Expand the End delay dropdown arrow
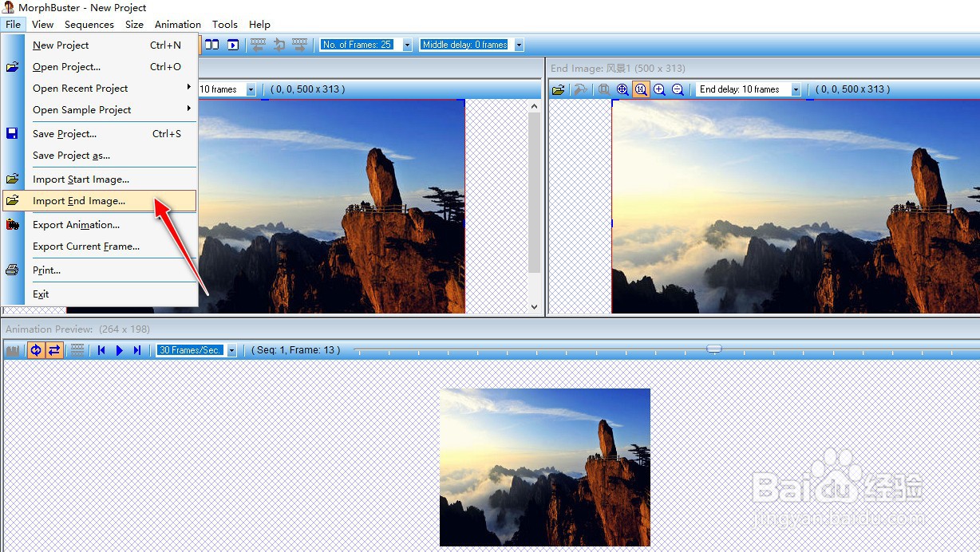Viewport: 980px width, 552px height. tap(796, 89)
